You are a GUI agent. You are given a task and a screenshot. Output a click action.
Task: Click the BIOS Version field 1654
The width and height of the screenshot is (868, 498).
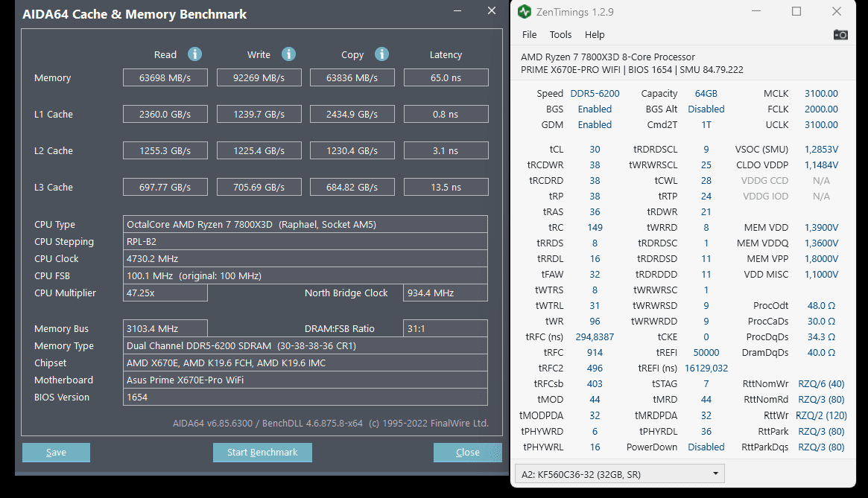[305, 397]
